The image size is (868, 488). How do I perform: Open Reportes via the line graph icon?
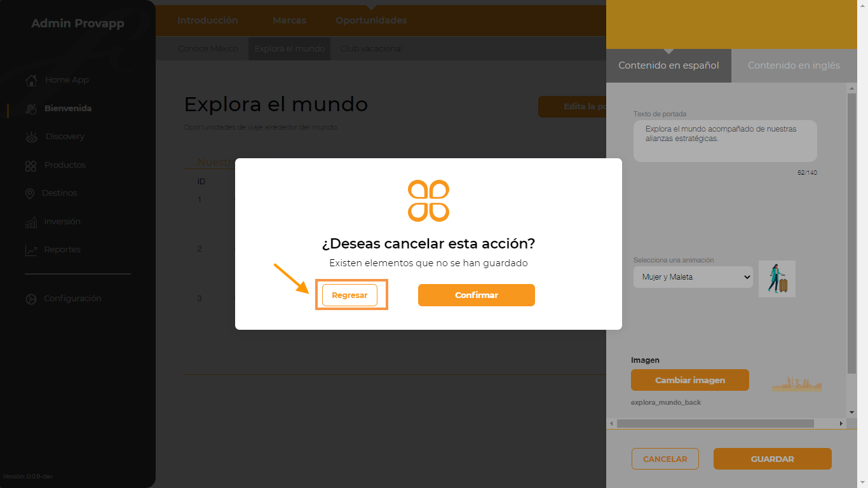point(31,250)
